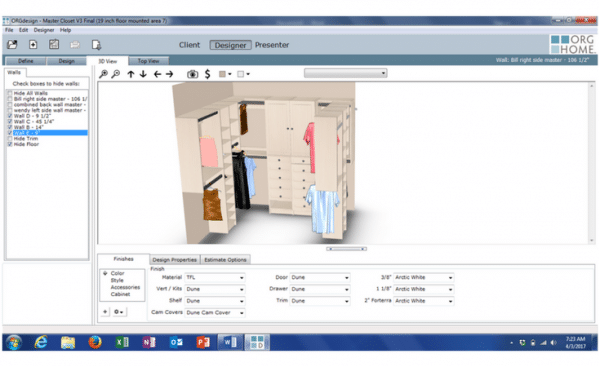Uncheck Wall C - 45 1/4" checkbox
Viewport: 600px width, 367px height.
[x=10, y=122]
